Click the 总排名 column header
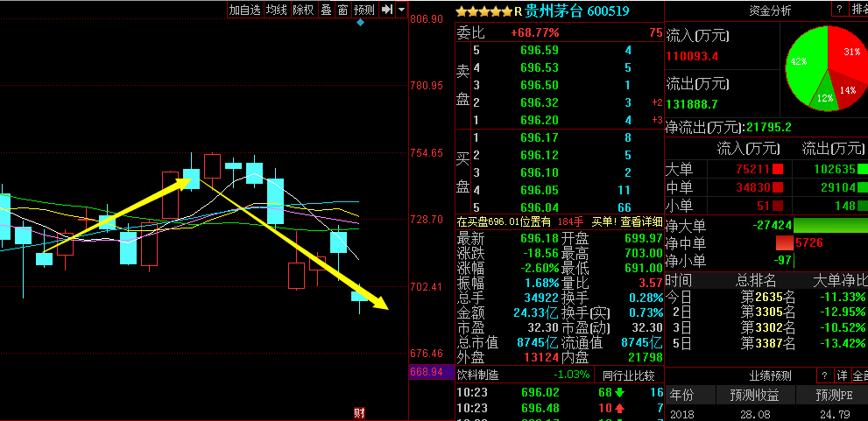The height and width of the screenshot is (421, 868). click(x=756, y=280)
